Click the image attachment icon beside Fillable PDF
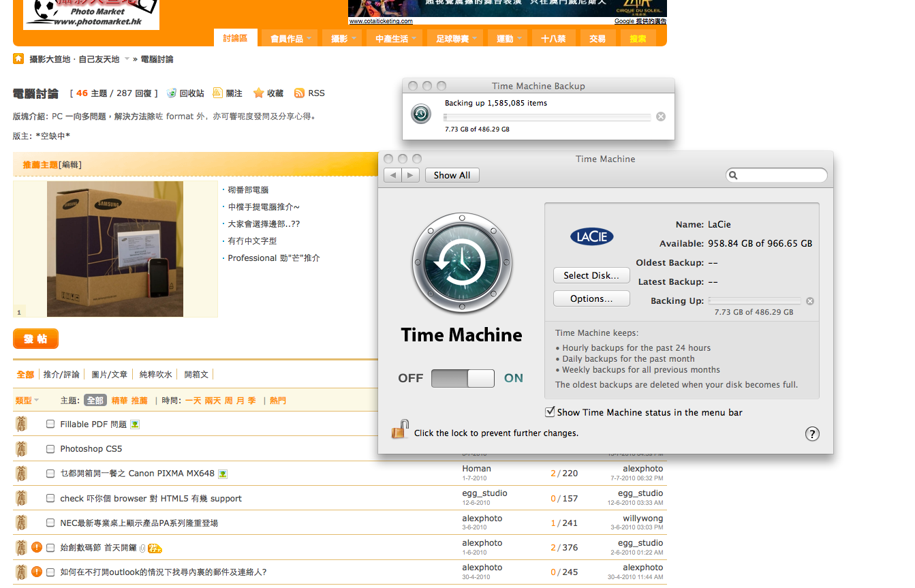915x588 pixels. (135, 424)
